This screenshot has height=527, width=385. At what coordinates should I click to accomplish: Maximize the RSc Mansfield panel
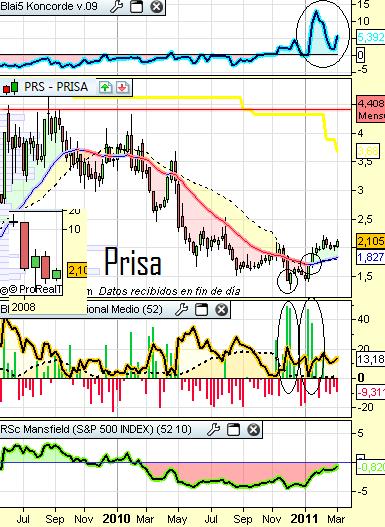(x=233, y=429)
